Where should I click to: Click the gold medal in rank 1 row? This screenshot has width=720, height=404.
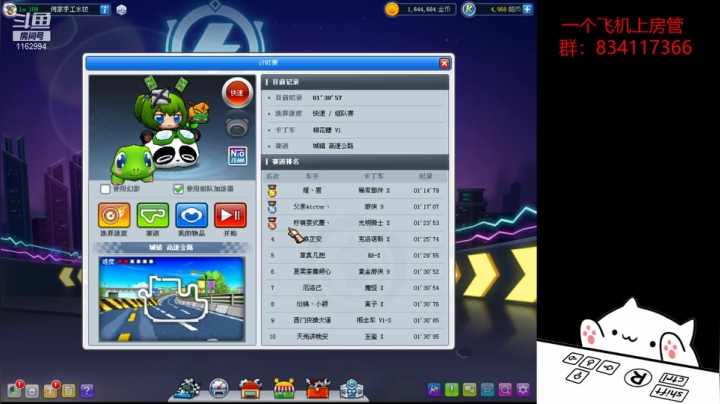[272, 191]
